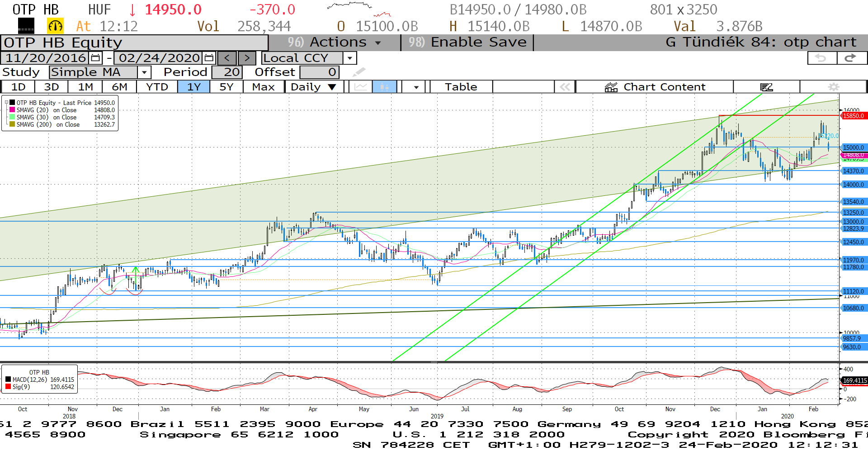Expand the Simple MA study dropdown

(x=144, y=72)
